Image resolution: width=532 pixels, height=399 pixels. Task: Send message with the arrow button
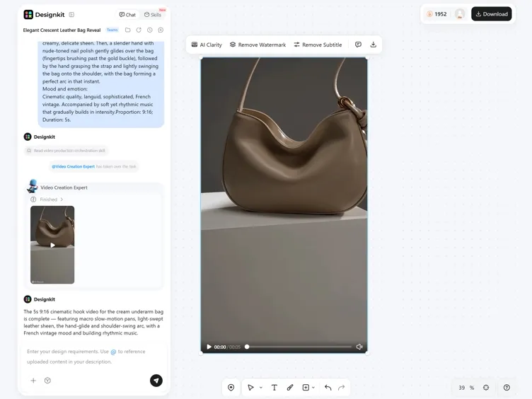156,381
